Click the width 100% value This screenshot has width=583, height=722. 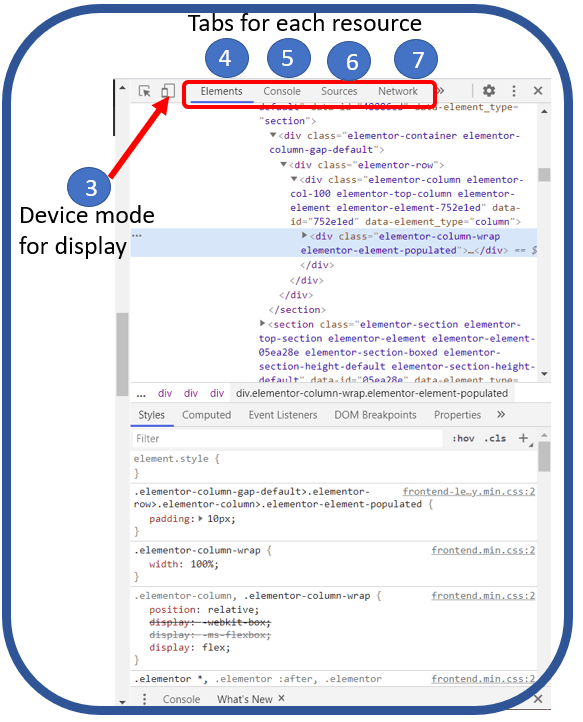point(204,564)
